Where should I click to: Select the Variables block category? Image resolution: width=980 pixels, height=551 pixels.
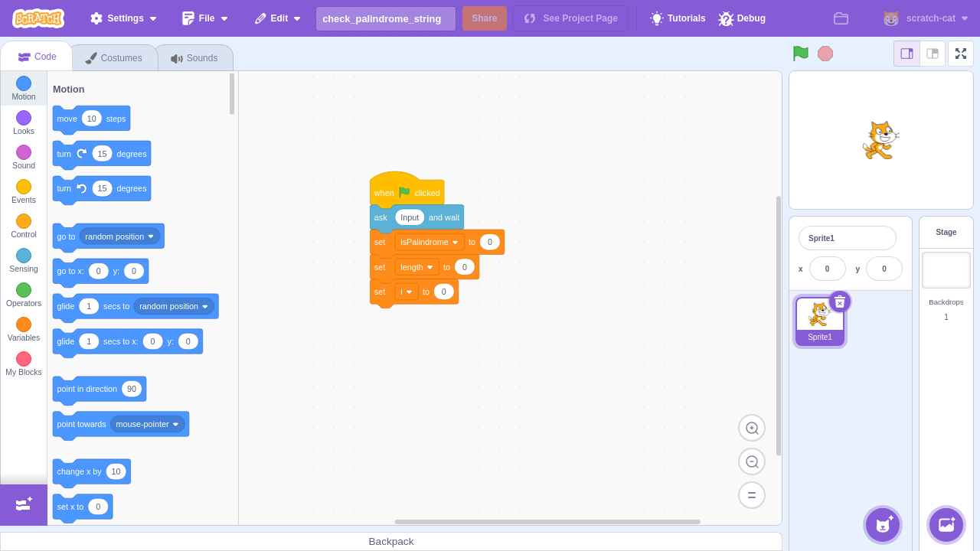coord(24,330)
